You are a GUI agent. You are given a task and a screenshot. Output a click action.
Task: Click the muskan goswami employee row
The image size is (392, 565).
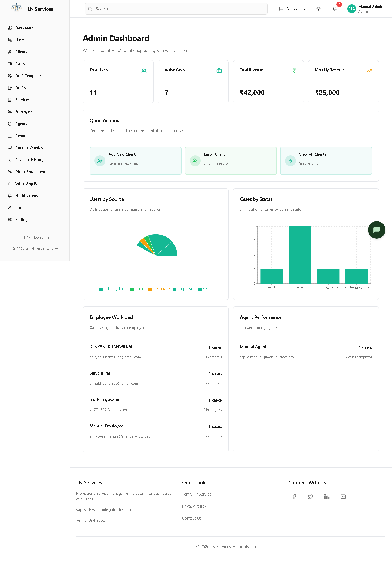click(156, 405)
